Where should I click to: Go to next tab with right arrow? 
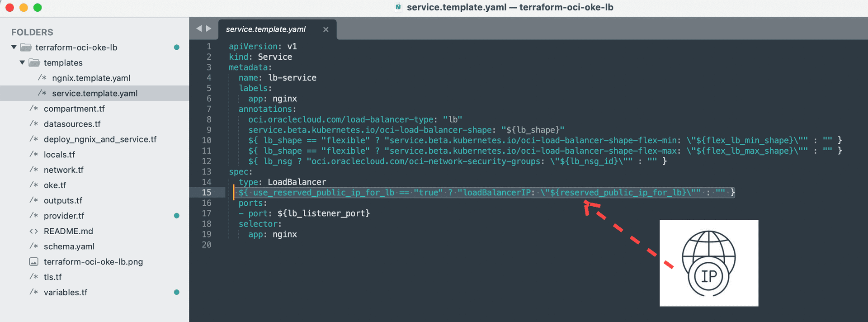pos(208,28)
